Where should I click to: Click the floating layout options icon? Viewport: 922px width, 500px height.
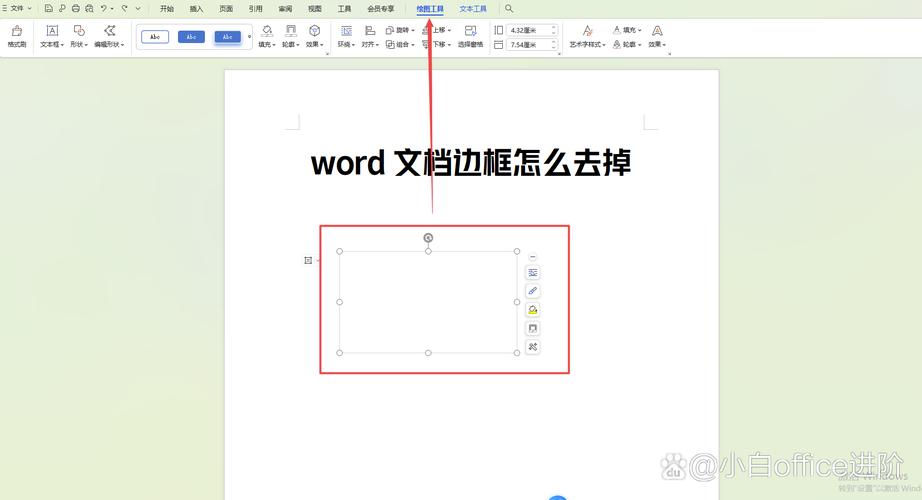[533, 272]
